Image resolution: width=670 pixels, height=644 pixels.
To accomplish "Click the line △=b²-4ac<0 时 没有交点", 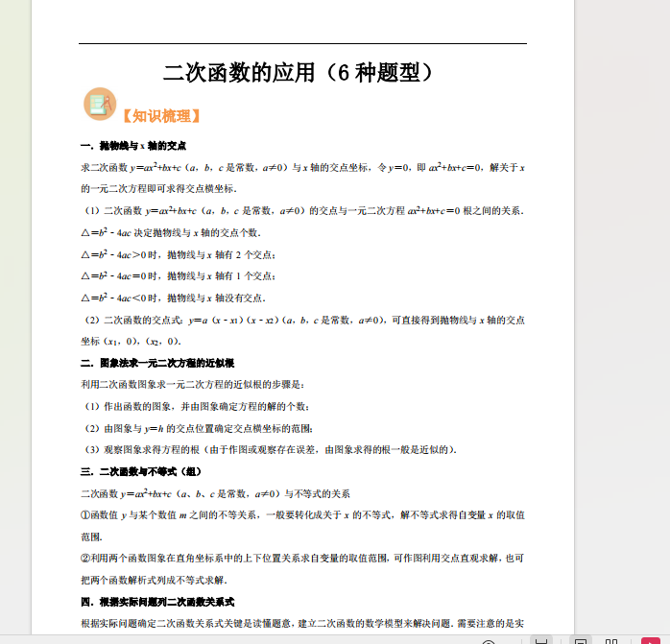I will click(174, 298).
